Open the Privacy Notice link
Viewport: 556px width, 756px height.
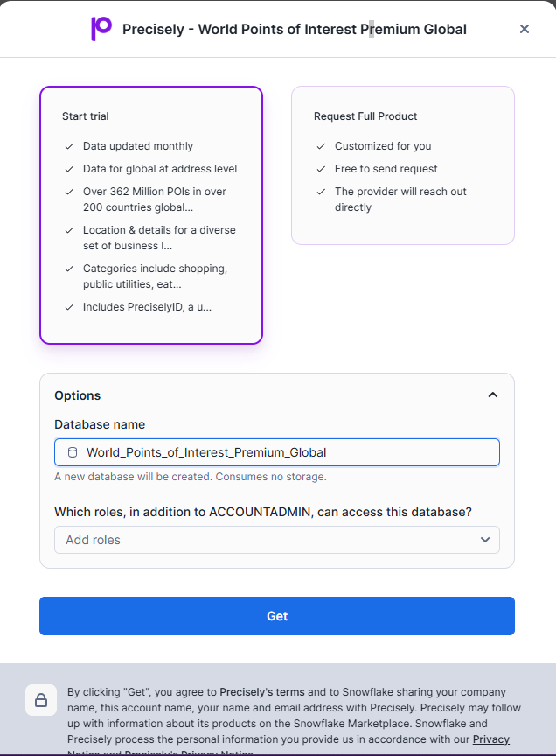coord(490,739)
